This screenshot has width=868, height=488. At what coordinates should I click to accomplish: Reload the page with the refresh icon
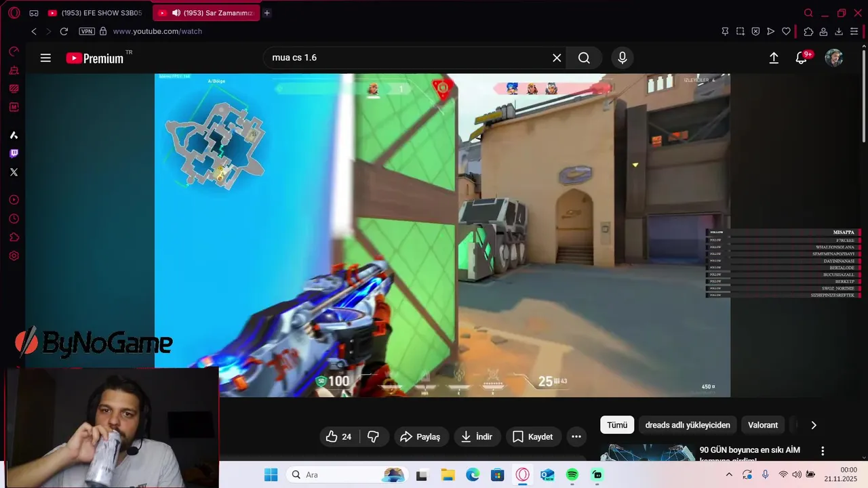pyautogui.click(x=64, y=31)
